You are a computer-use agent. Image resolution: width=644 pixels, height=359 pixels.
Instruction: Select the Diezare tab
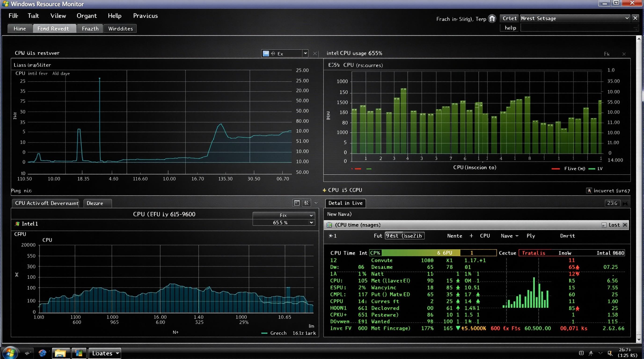98,203
